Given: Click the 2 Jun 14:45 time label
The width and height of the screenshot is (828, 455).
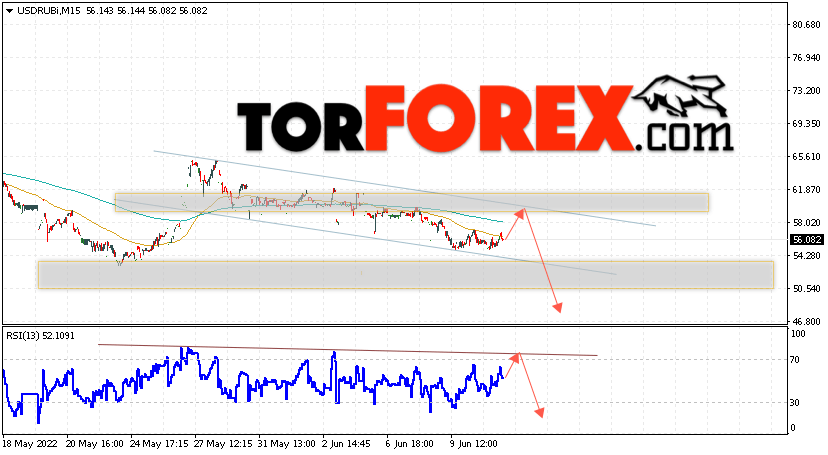Looking at the screenshot, I should coord(347,444).
